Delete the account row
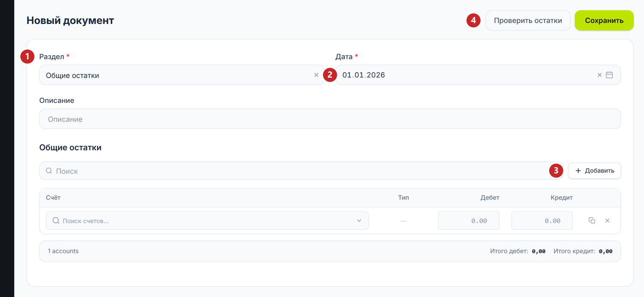Screen dimensions: 644x297 click(x=607, y=221)
